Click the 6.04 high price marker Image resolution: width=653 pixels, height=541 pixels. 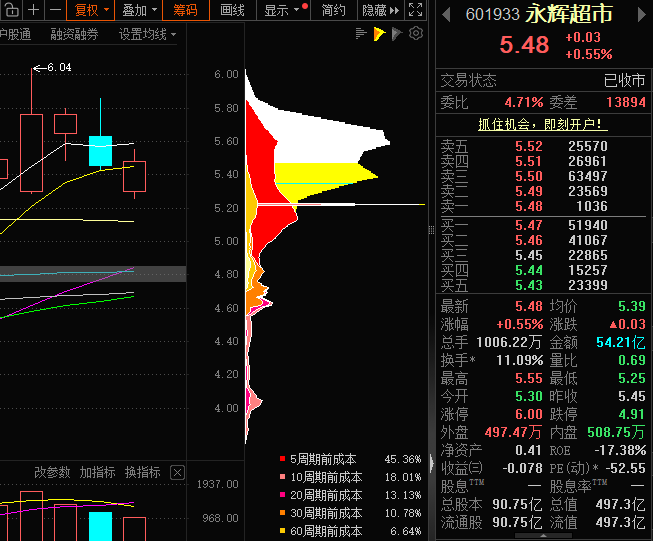tap(52, 67)
